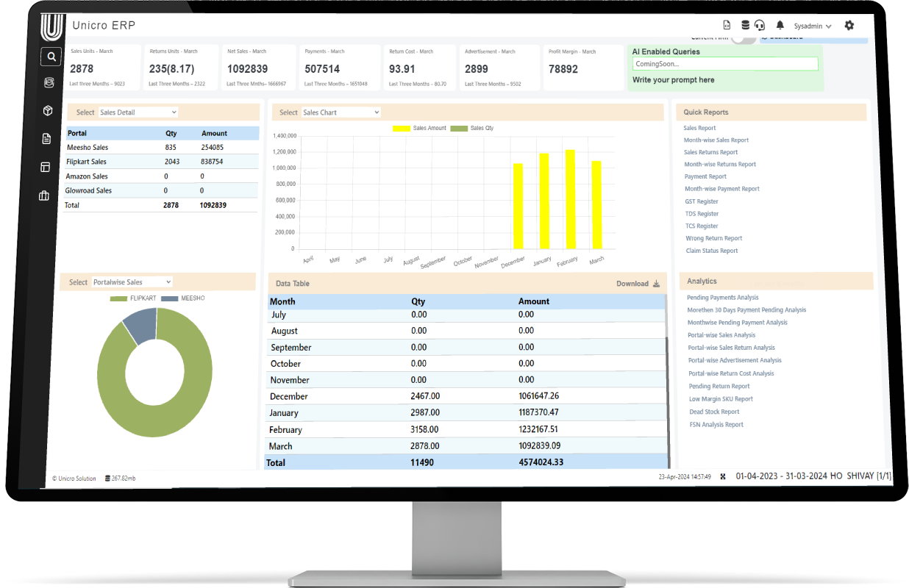The image size is (909, 588).
Task: Expand the Sales Chart dropdown
Action: coord(341,112)
